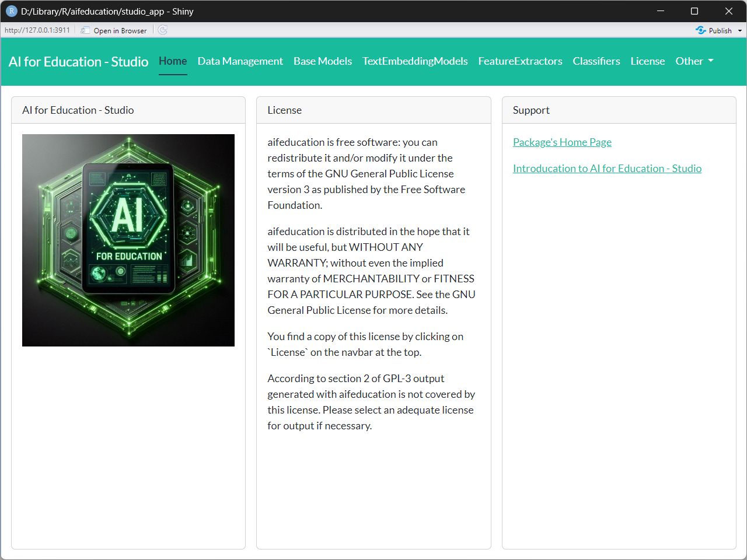Click the AI for Education - Studio navbar brand
The height and width of the screenshot is (560, 747).
point(78,61)
